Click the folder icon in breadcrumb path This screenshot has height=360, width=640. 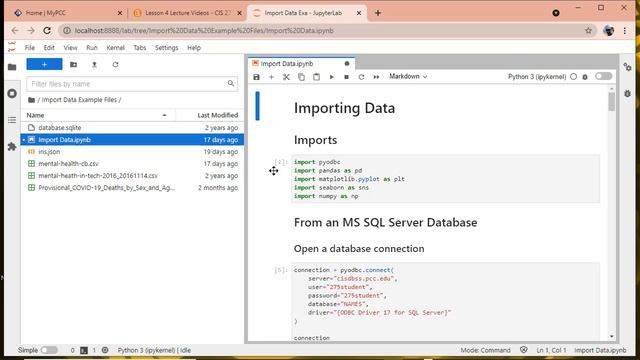pyautogui.click(x=31, y=100)
